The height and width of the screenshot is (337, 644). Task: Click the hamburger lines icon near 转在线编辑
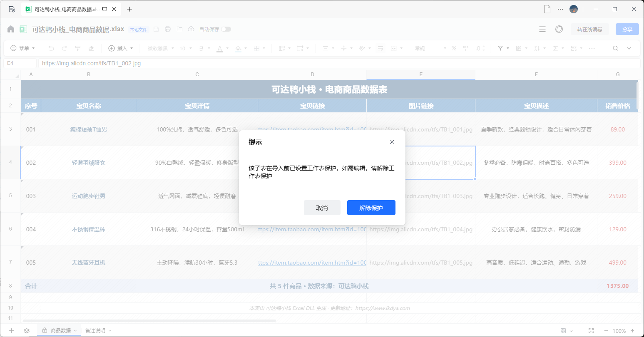pos(542,29)
